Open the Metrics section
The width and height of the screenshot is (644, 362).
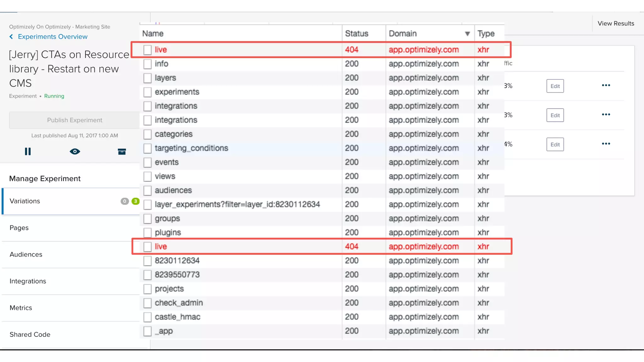coord(21,308)
